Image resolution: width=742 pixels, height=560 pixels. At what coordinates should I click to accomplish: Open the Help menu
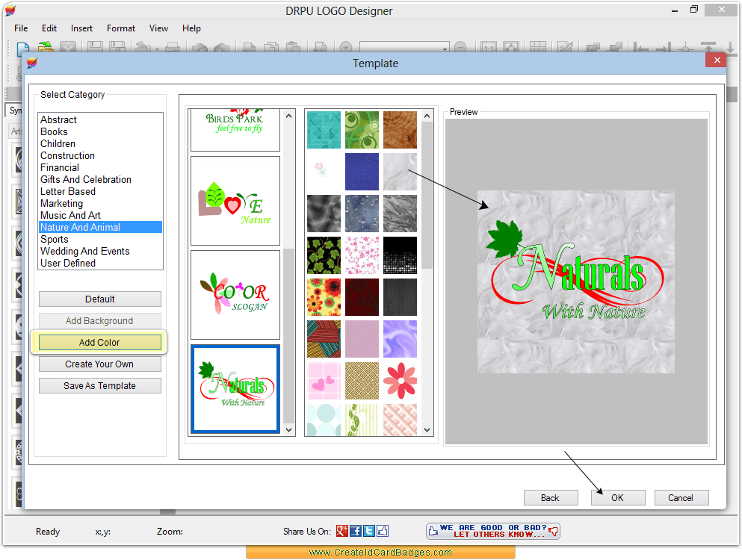click(x=191, y=28)
